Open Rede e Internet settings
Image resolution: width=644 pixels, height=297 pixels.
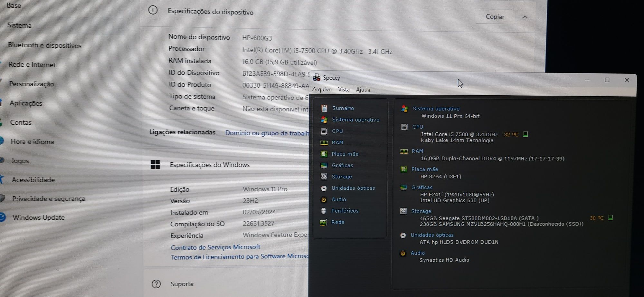click(32, 64)
